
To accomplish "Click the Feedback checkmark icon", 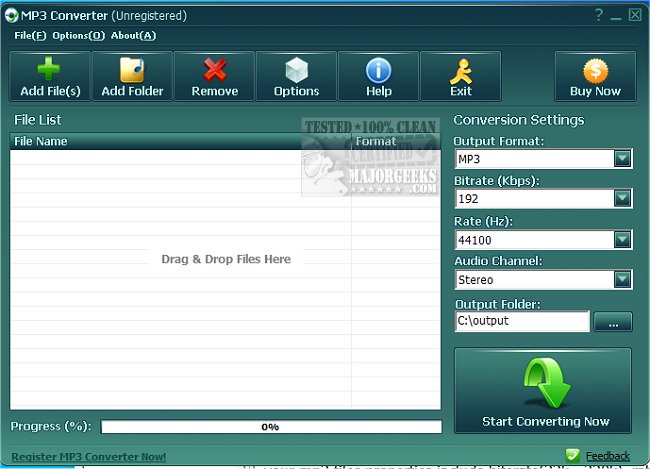I will coord(572,455).
